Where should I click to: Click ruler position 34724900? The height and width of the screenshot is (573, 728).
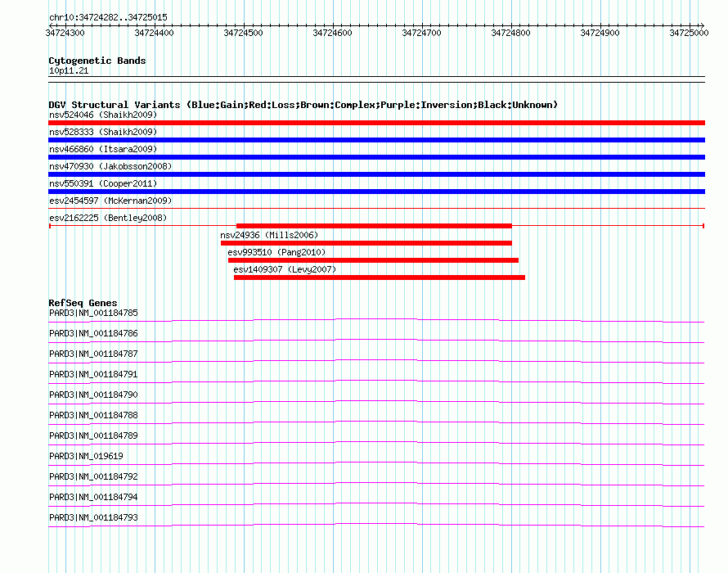(x=600, y=33)
